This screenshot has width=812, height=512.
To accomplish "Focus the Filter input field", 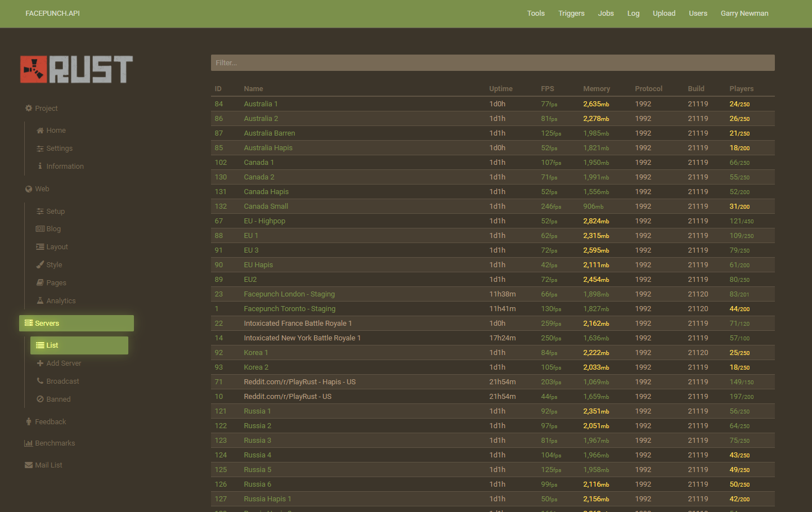I will [493, 63].
